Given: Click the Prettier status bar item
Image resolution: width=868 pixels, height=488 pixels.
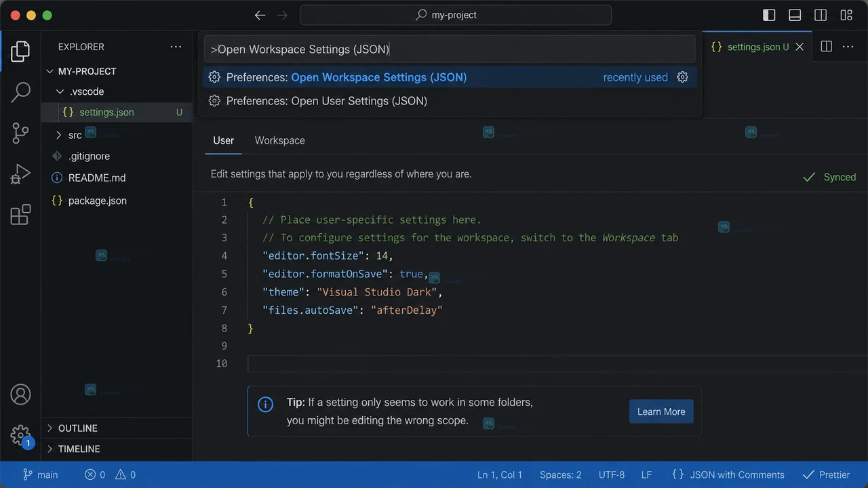Looking at the screenshot, I should 826,474.
